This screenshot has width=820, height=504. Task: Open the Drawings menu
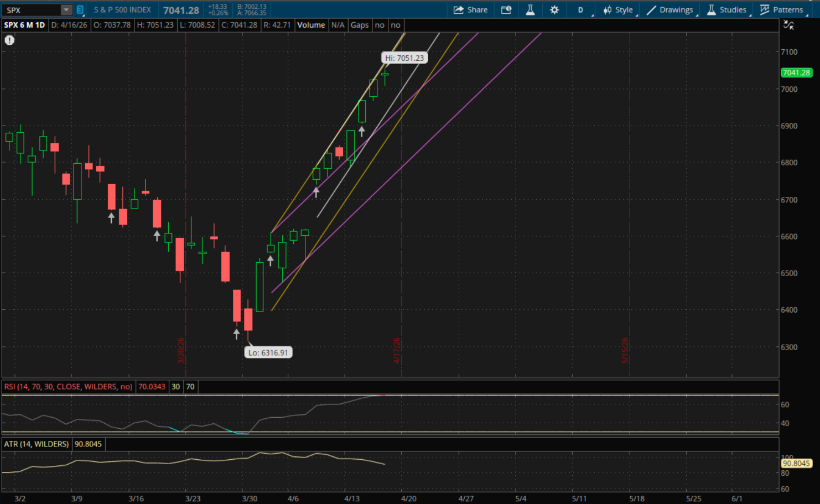tap(670, 10)
